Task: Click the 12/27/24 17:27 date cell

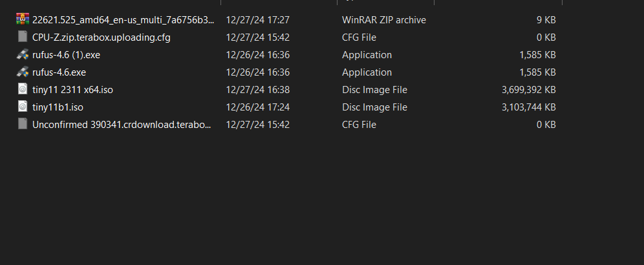Action: pyautogui.click(x=258, y=20)
